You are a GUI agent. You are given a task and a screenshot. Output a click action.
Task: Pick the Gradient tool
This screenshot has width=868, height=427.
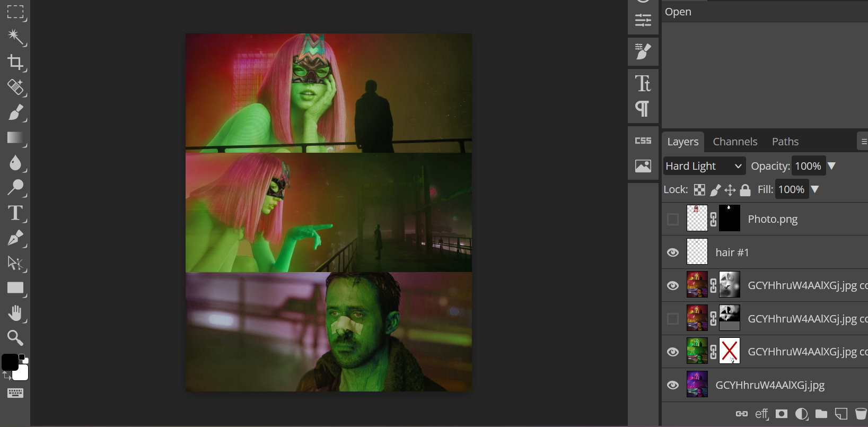point(15,138)
